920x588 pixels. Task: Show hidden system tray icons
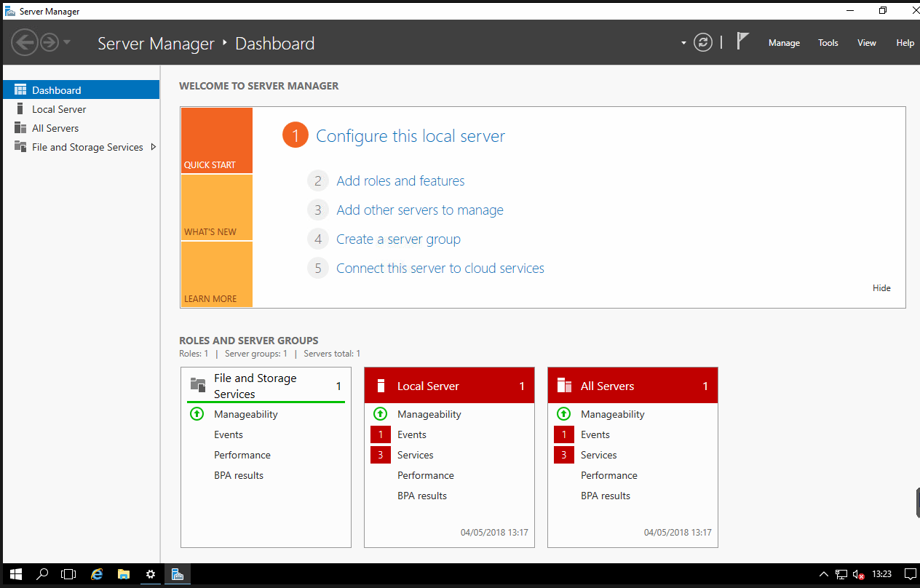[x=824, y=574]
